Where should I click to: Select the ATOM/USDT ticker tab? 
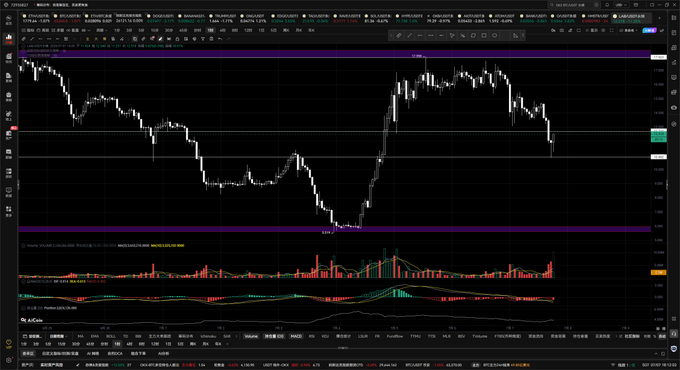tap(502, 18)
